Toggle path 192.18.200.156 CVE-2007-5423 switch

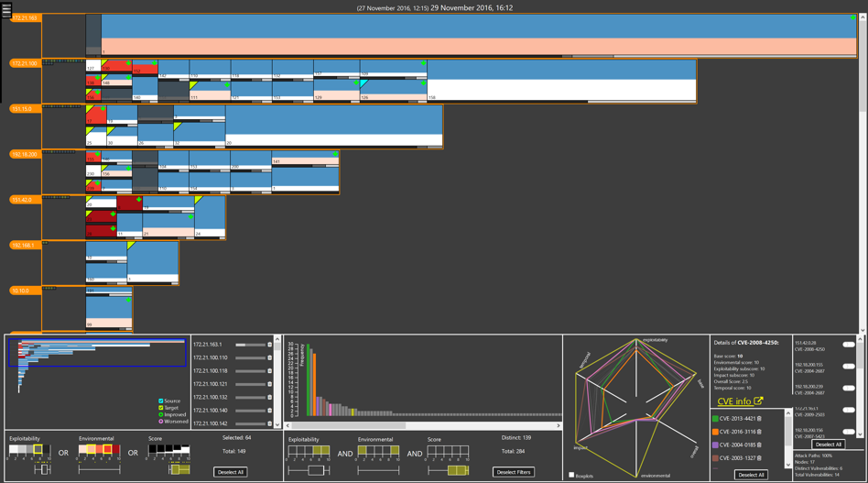pos(848,432)
